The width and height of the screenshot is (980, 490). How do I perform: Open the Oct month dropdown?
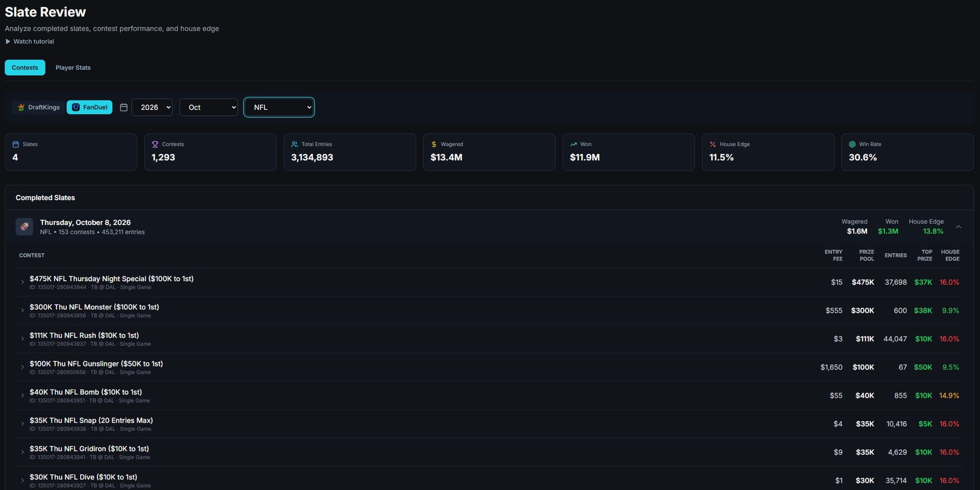209,107
